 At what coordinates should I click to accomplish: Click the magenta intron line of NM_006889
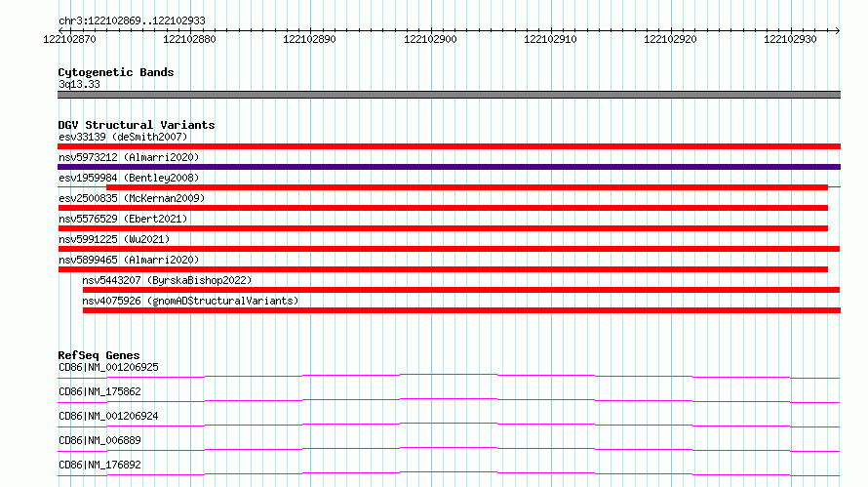(x=449, y=448)
